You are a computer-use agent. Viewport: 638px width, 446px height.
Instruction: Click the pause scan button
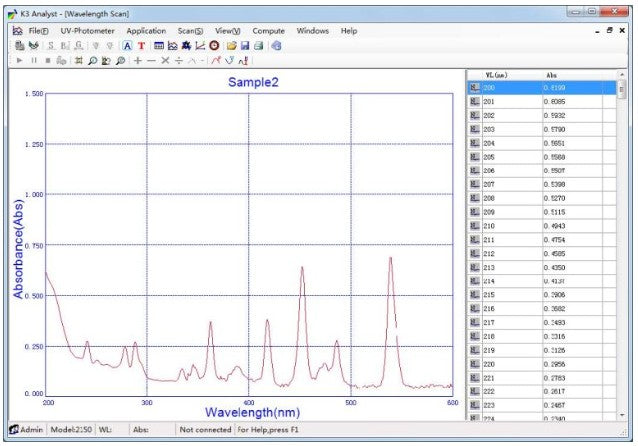(x=34, y=61)
